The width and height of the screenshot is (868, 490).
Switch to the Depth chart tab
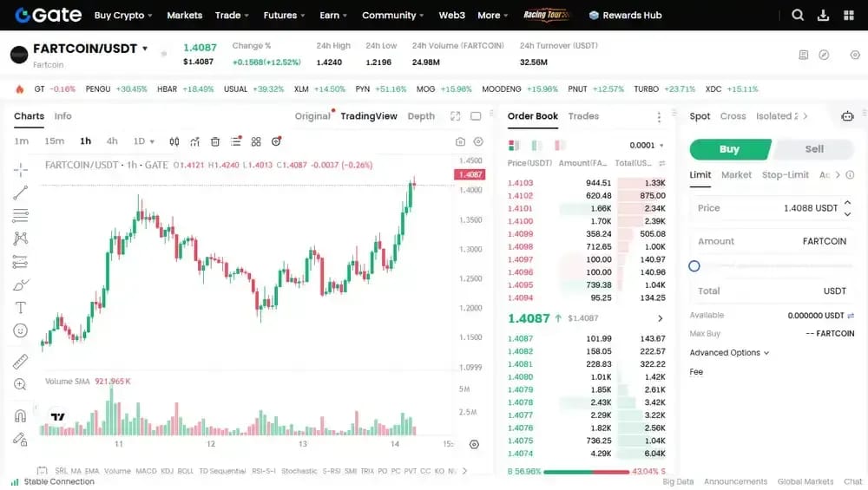[x=421, y=116]
